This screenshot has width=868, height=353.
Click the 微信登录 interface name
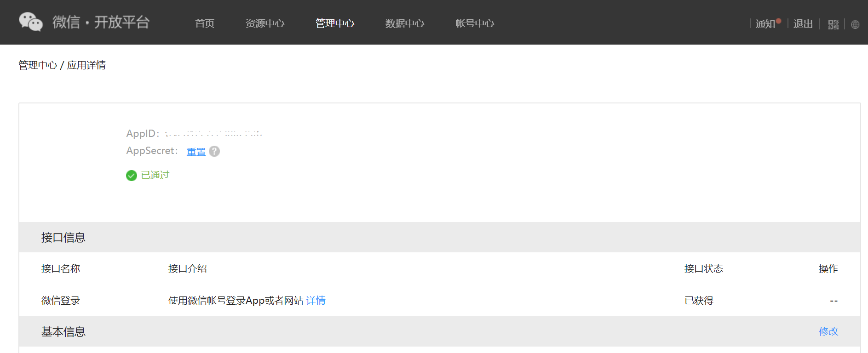tap(61, 301)
